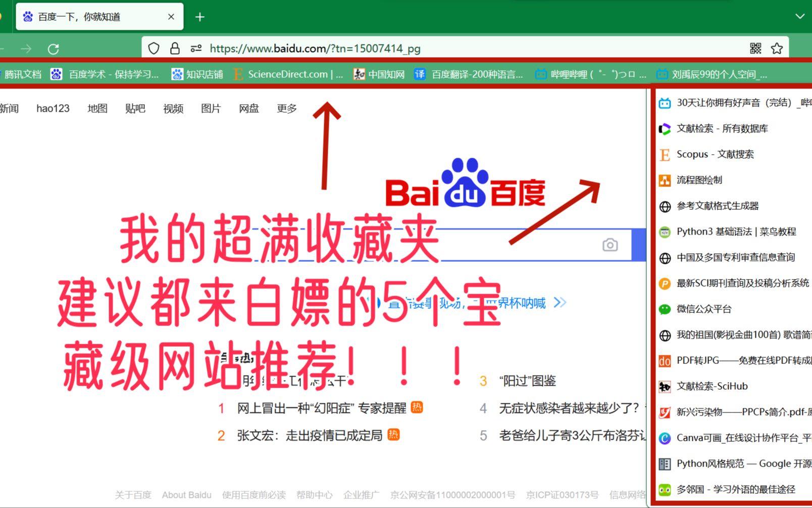The image size is (812, 508).
Task: Open hot search 网上冒出一种"幻阳症"
Action: pyautogui.click(x=322, y=408)
